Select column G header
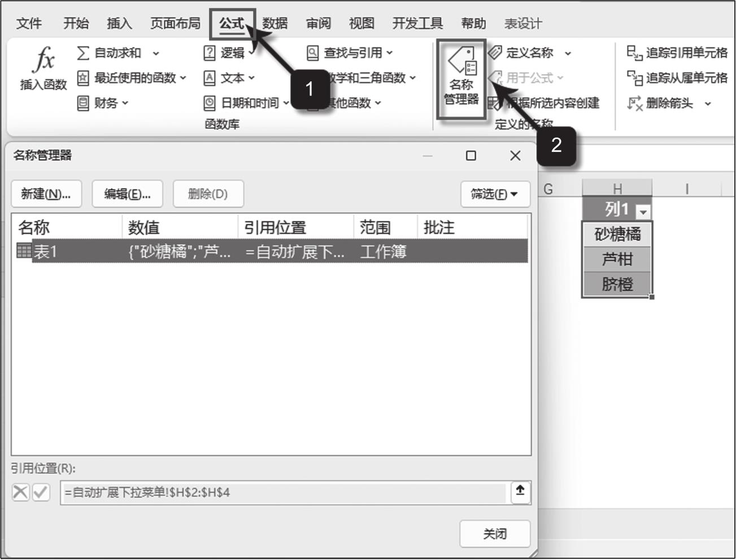Screen dimensions: 736x560 (x=548, y=189)
